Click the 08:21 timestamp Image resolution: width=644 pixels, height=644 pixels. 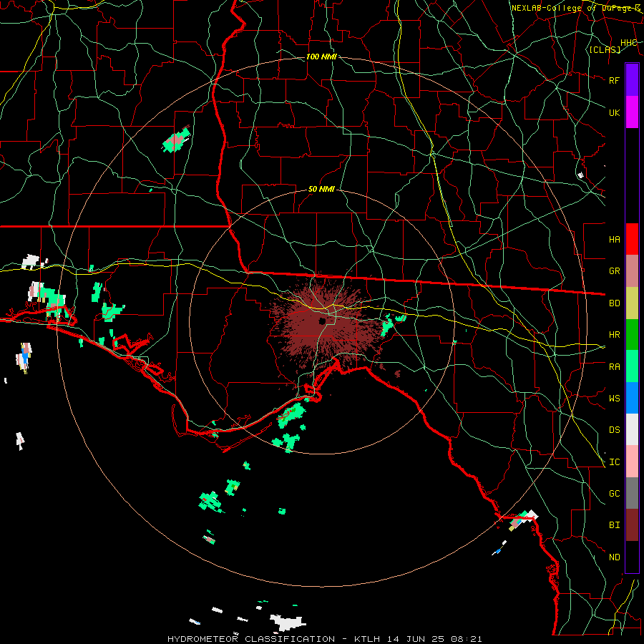click(x=468, y=639)
